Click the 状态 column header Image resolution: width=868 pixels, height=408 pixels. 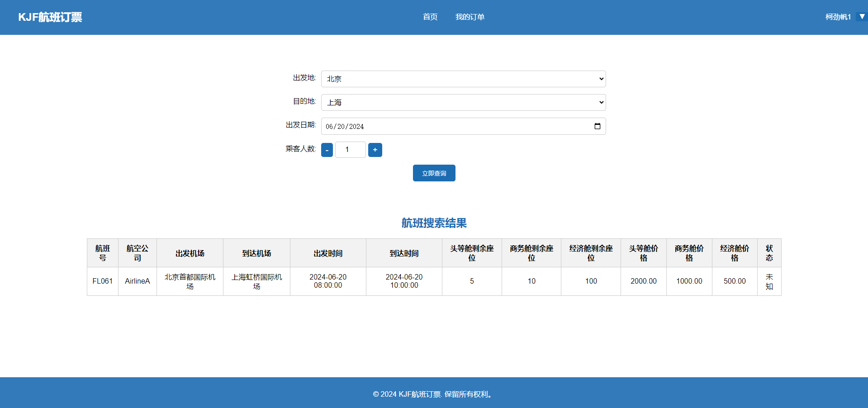pyautogui.click(x=769, y=253)
